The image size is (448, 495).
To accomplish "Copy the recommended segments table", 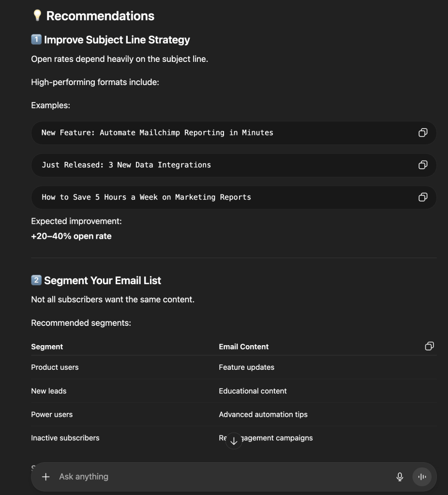I will [x=429, y=346].
